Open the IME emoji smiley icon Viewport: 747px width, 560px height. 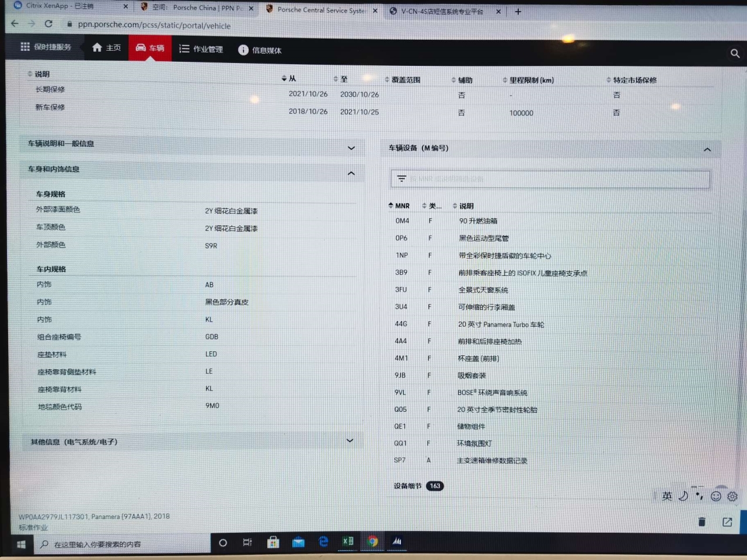coord(716,496)
